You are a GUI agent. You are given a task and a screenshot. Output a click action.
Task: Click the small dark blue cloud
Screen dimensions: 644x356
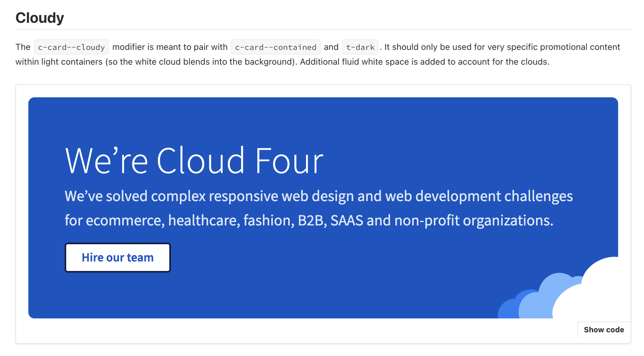point(508,309)
